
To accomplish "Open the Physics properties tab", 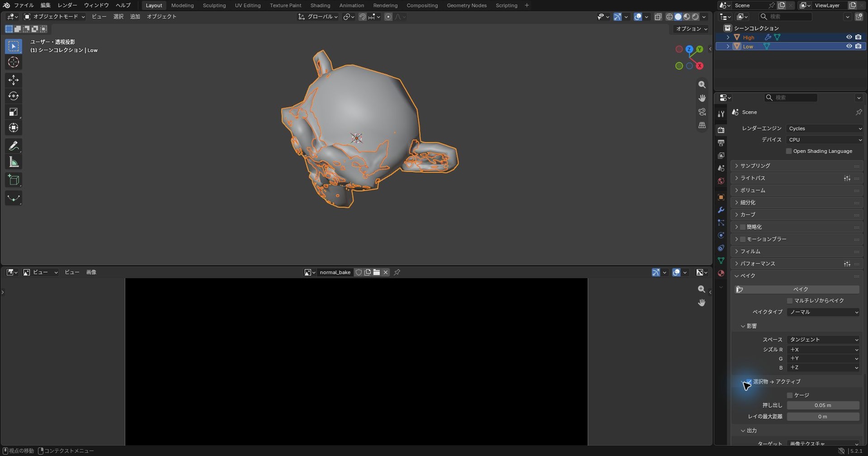I will [x=721, y=235].
